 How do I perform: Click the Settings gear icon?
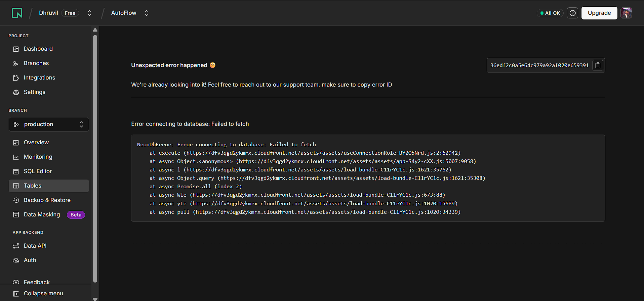pos(16,92)
